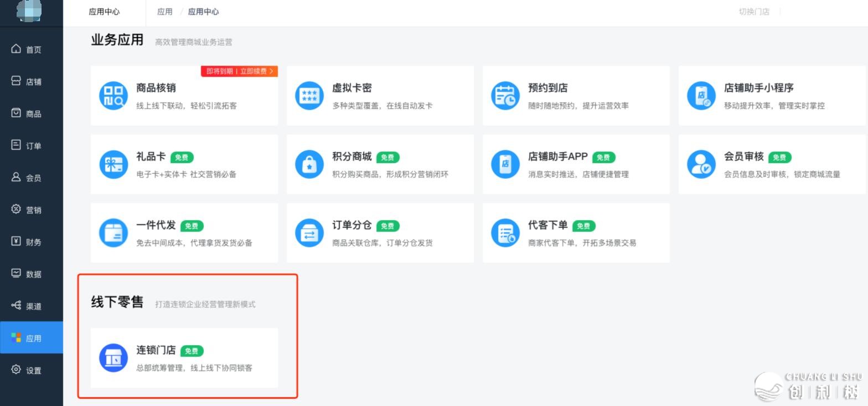Click the 店铺 shop icon in sidebar
Image resolution: width=868 pixels, height=406 pixels.
tap(16, 81)
